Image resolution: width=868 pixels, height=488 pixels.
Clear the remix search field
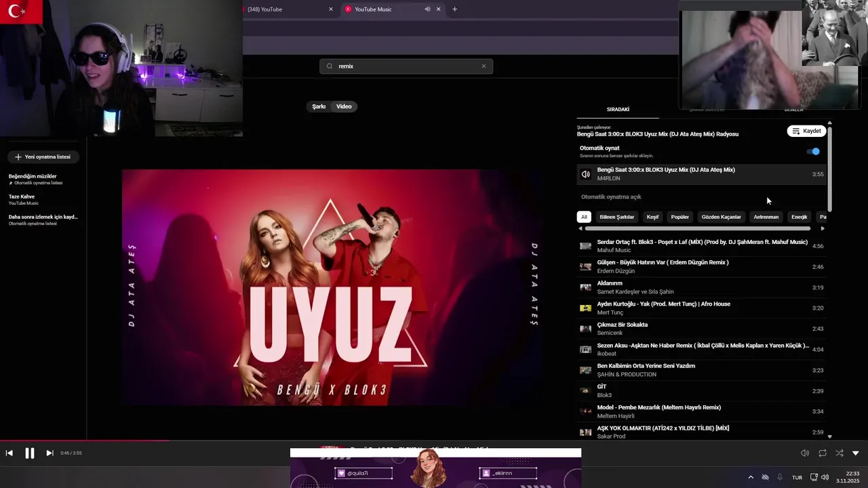(484, 66)
